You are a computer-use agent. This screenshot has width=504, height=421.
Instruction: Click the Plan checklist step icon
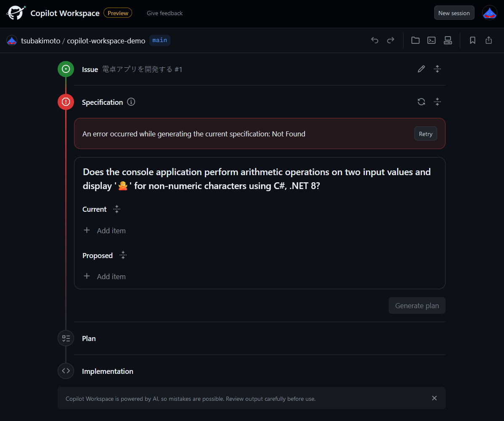pos(66,338)
